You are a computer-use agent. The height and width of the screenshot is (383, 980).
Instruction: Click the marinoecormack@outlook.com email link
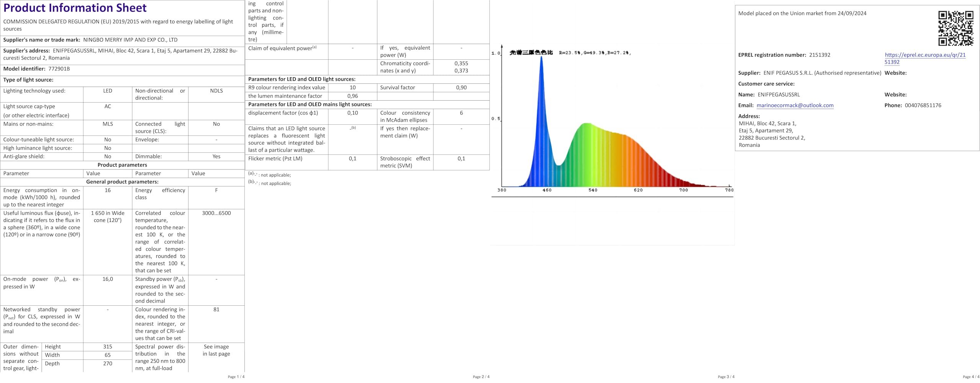click(x=795, y=105)
